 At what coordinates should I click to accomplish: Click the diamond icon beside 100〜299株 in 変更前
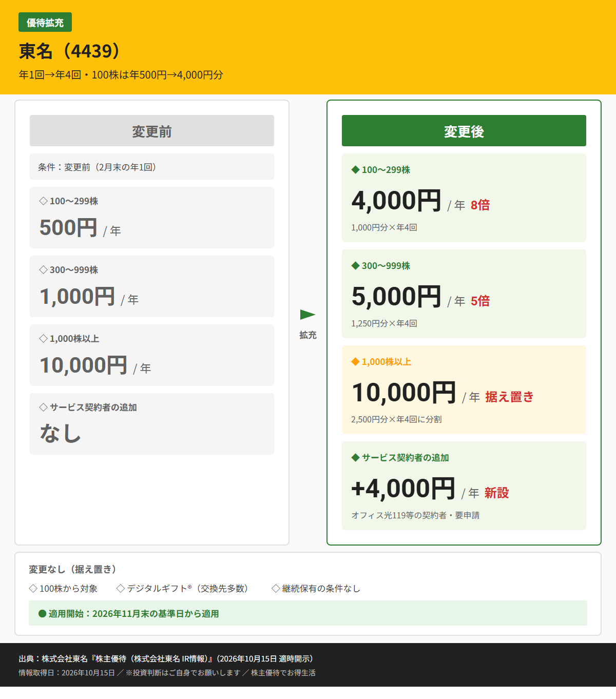pyautogui.click(x=43, y=201)
